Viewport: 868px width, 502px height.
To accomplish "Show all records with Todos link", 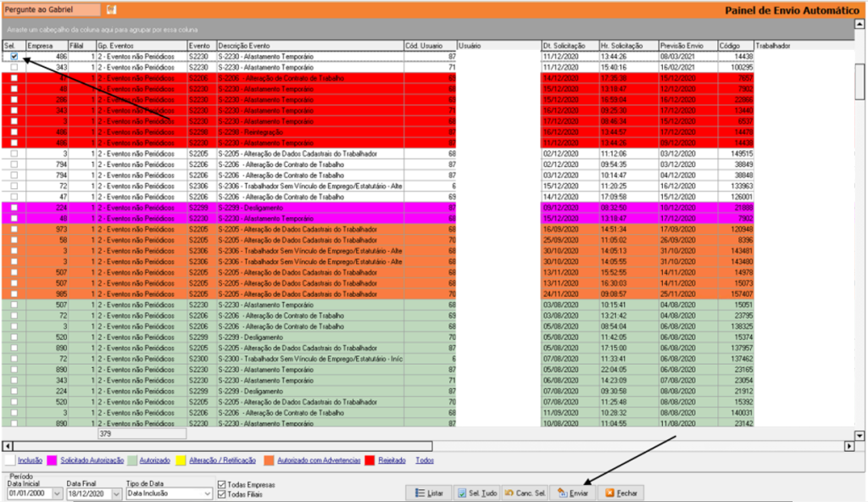I will (425, 460).
